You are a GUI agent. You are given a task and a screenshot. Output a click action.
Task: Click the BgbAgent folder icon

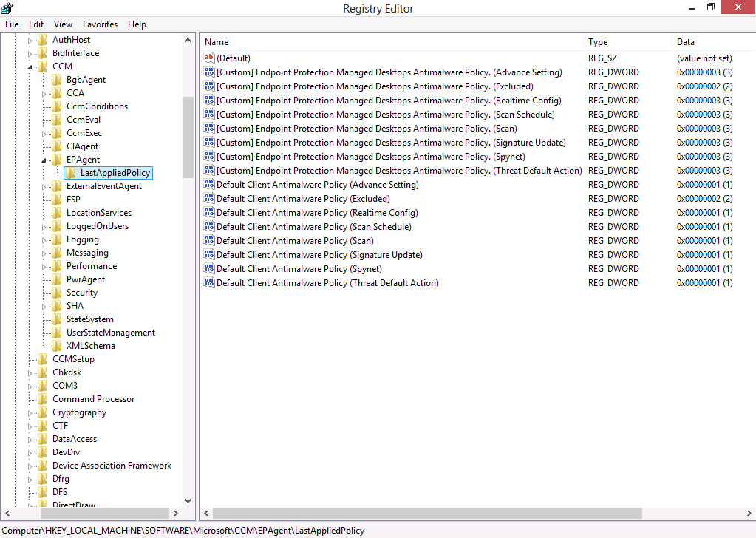tap(57, 80)
